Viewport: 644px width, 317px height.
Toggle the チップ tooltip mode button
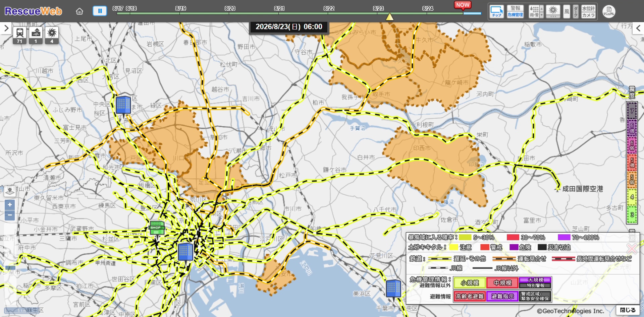click(x=496, y=11)
